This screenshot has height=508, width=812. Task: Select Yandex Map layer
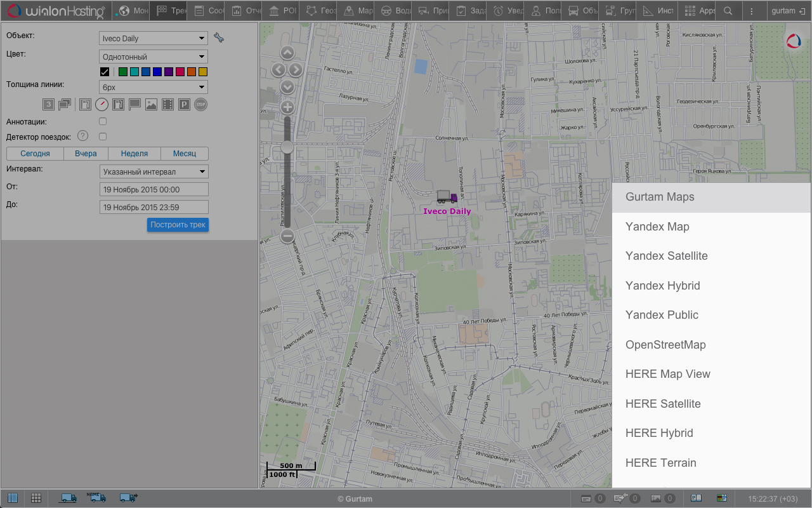click(x=711, y=227)
